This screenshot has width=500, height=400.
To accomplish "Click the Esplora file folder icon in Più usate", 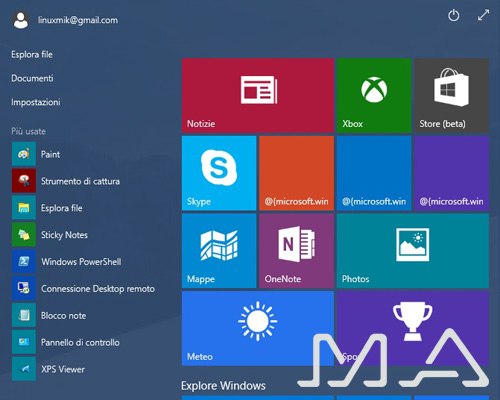I will [x=24, y=208].
